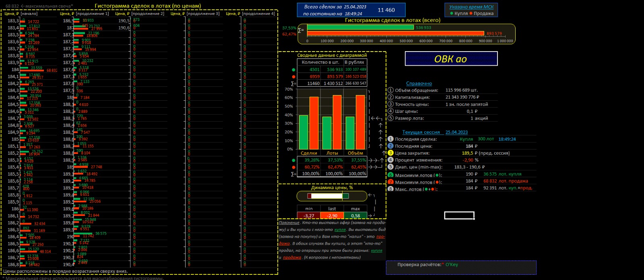Click the [продолжение 1] column header
This screenshot has height=280, width=644.
coord(92,14)
